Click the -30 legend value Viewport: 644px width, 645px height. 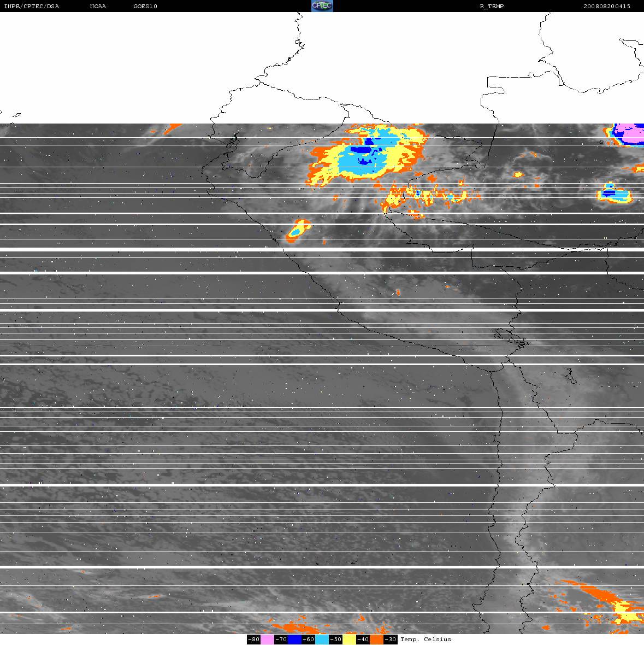391,639
